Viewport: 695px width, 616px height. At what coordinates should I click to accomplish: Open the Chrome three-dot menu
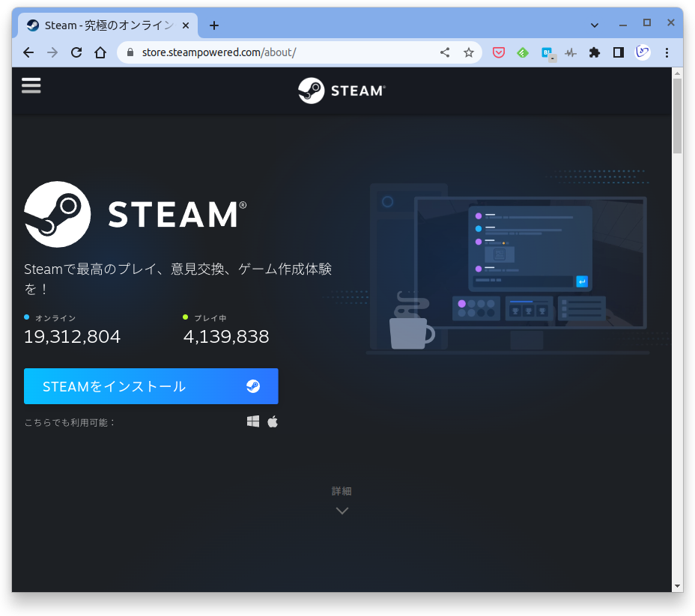click(x=667, y=52)
